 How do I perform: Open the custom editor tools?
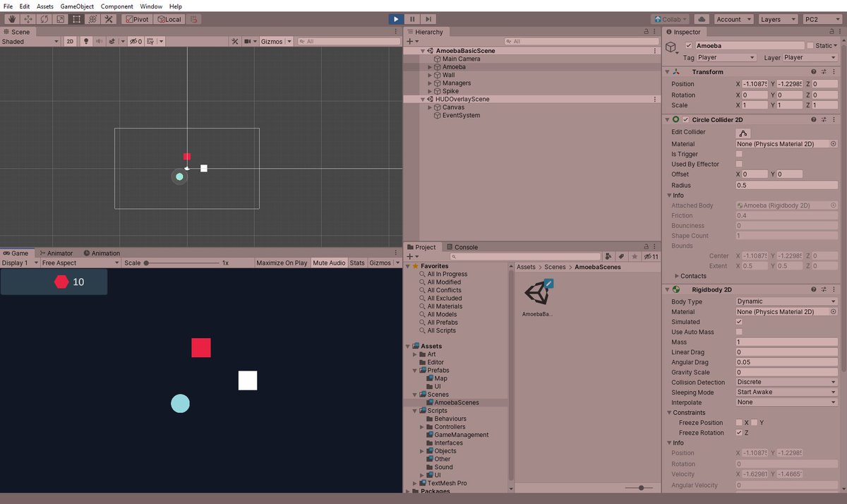pyautogui.click(x=109, y=19)
